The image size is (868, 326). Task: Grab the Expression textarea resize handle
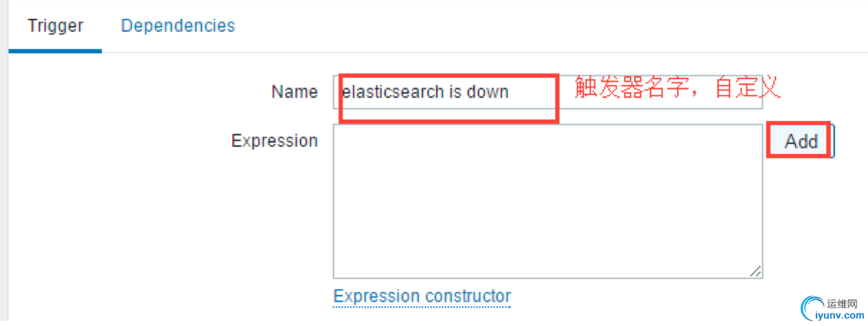pyautogui.click(x=755, y=271)
